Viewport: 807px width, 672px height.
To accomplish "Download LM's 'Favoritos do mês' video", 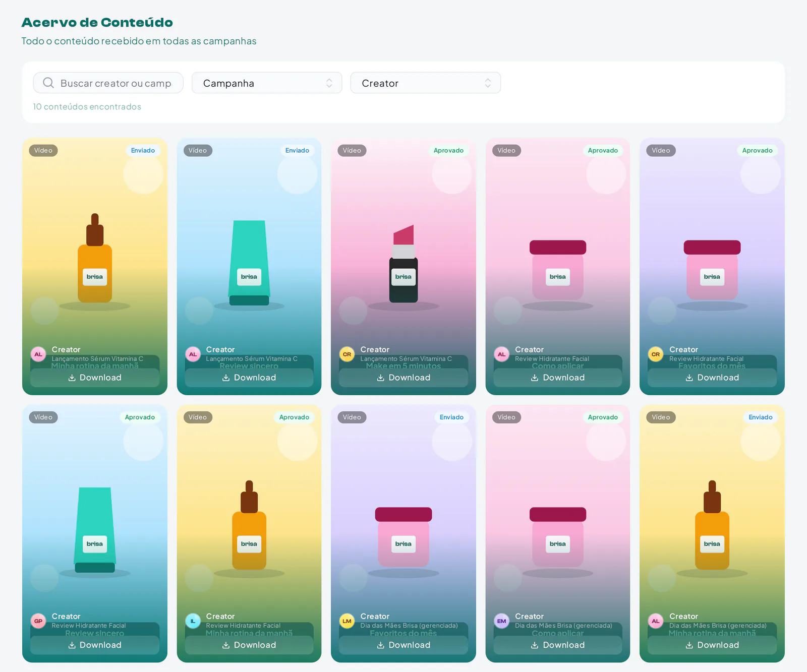I will click(403, 645).
